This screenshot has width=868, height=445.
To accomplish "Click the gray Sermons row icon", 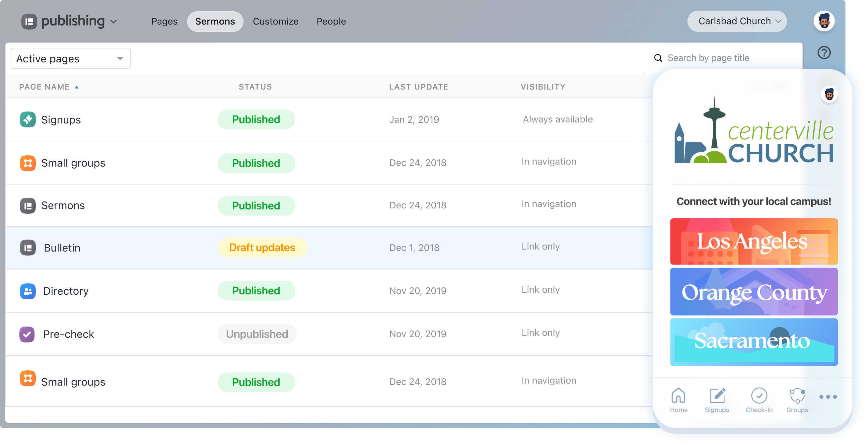I will (28, 205).
